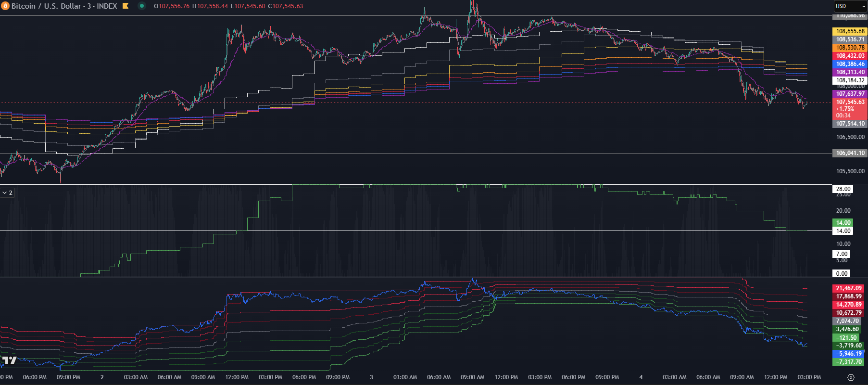Viewport: 868px width, 385px height.
Task: Click the purple 107,637.97 price label
Action: (x=850, y=94)
